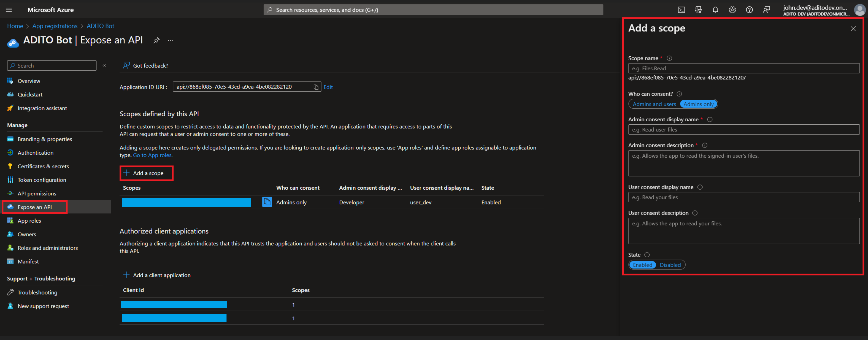Image resolution: width=868 pixels, height=340 pixels.
Task: Click the top bar feedback icon
Action: [x=766, y=10]
